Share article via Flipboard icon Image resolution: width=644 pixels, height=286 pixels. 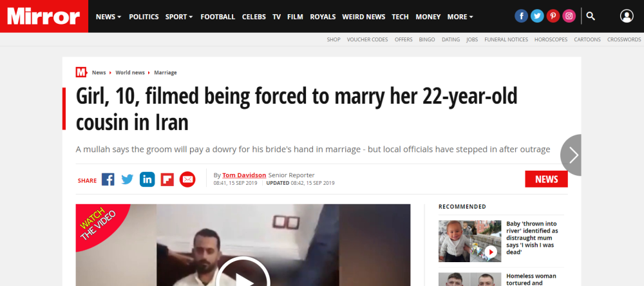click(x=167, y=180)
